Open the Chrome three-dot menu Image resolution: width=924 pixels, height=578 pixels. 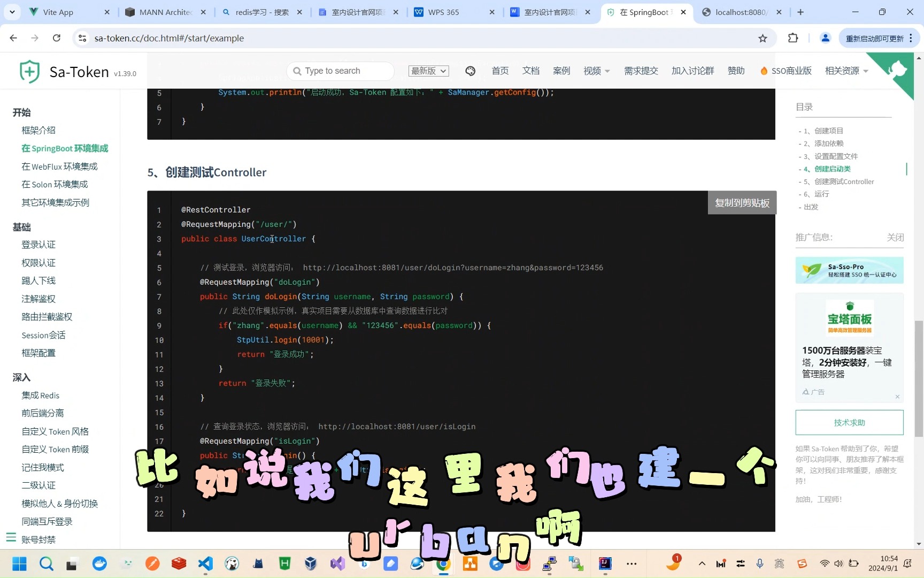pos(911,38)
